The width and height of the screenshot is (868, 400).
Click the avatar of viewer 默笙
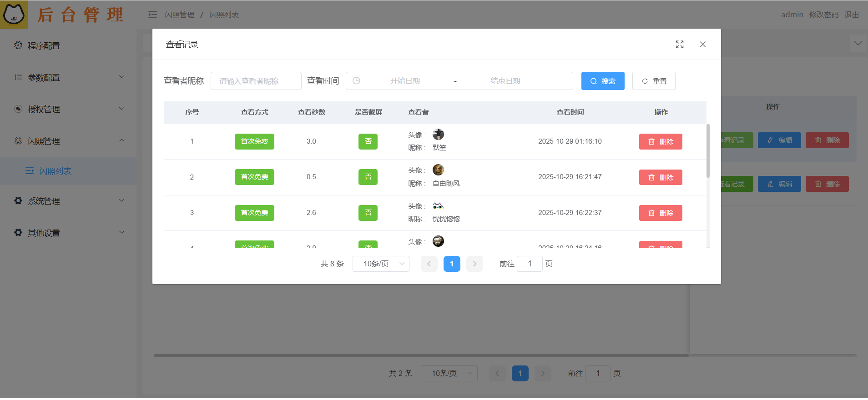tap(438, 135)
